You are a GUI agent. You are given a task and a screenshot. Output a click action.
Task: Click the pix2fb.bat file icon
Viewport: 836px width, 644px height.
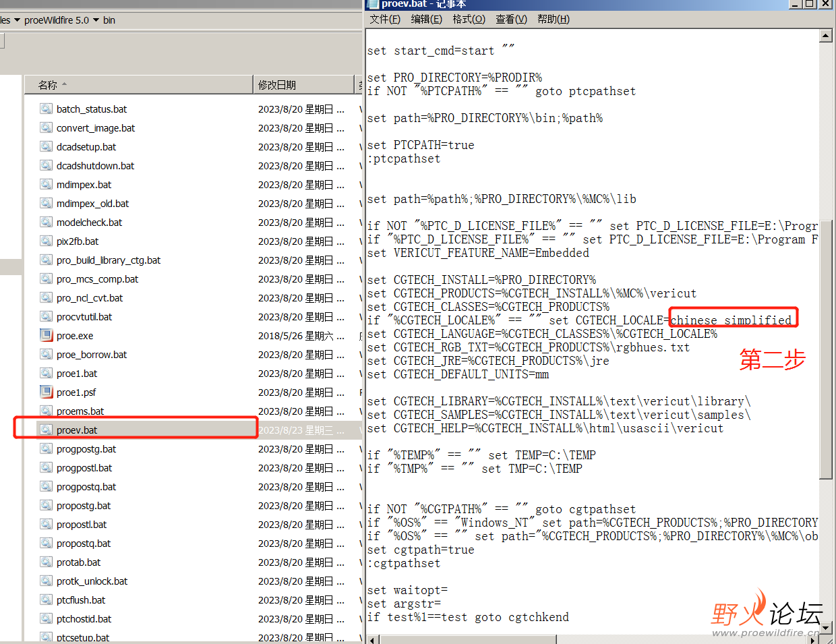coord(46,241)
